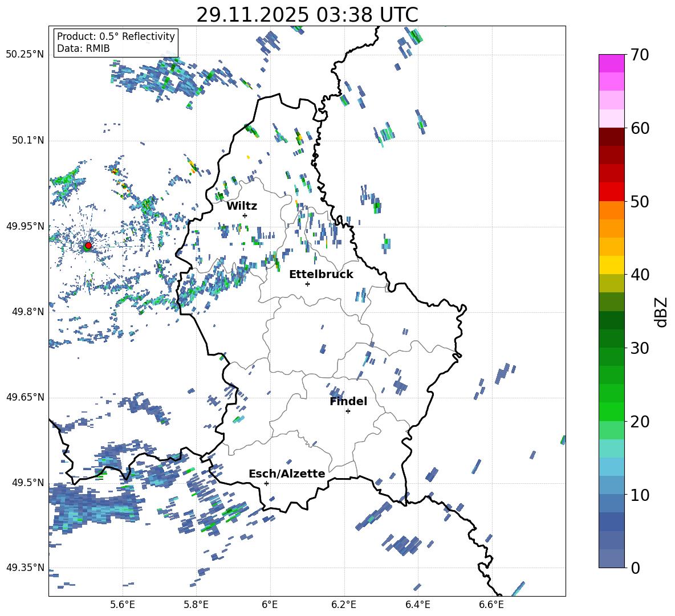Image resolution: width=675 pixels, height=616 pixels.
Task: Click the Esch/Alzette station cross marker
Action: [266, 483]
